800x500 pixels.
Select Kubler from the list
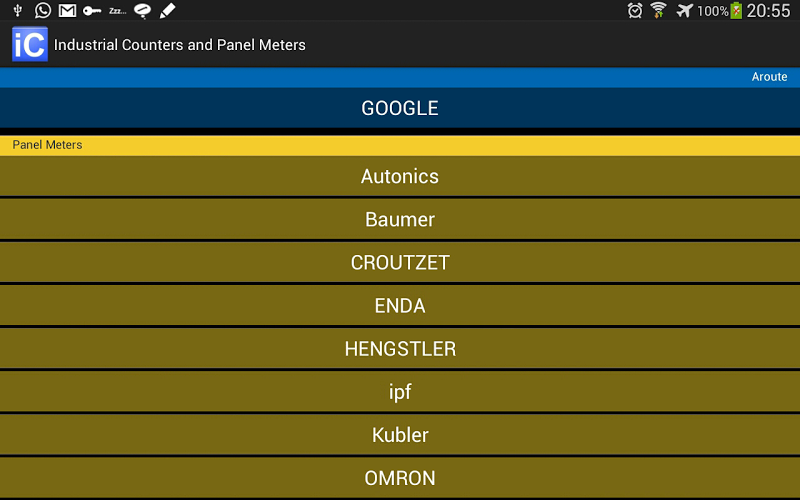point(400,434)
